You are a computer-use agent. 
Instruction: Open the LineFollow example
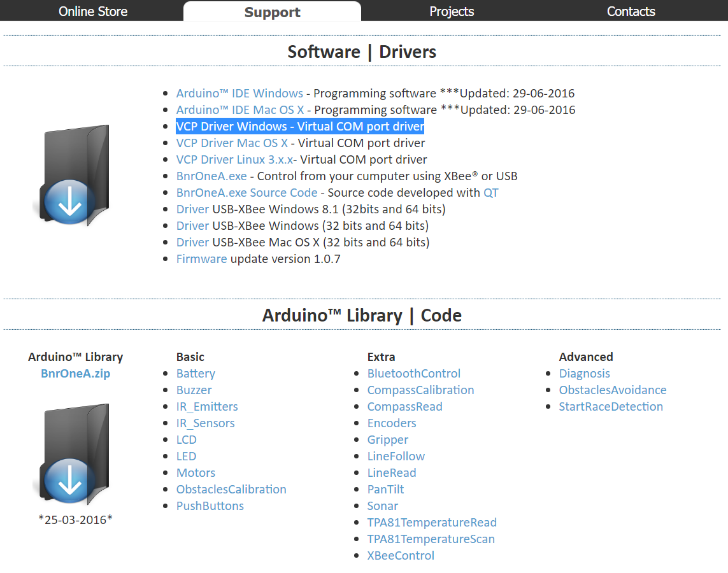coord(396,456)
